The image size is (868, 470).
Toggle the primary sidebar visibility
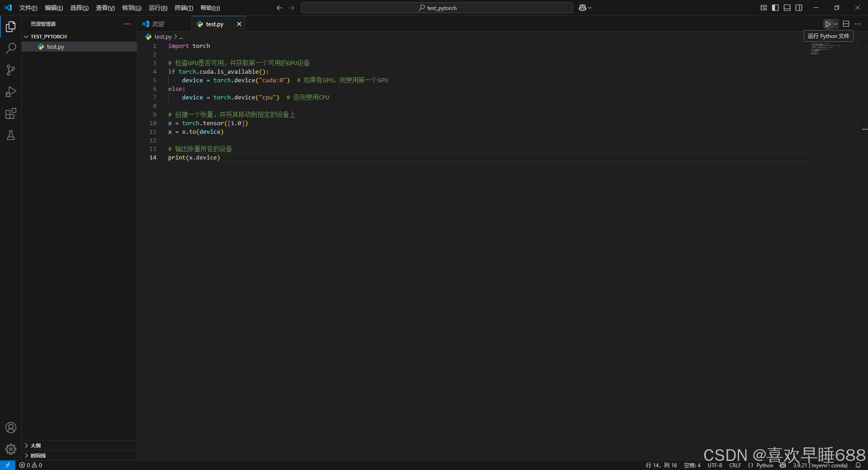point(775,8)
